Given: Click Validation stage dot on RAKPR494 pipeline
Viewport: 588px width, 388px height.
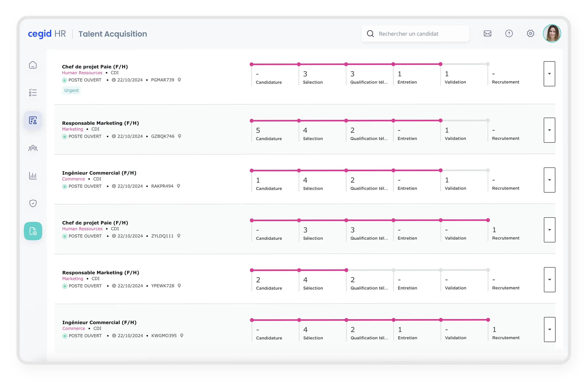Looking at the screenshot, I should click(x=441, y=170).
